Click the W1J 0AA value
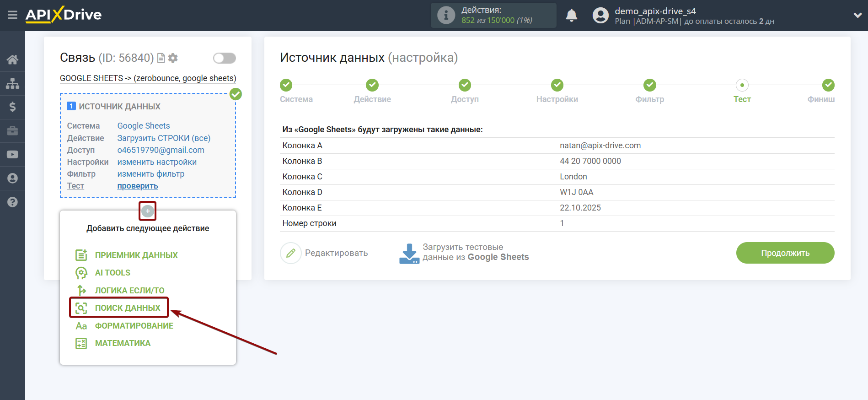Image resolution: width=868 pixels, height=400 pixels. click(x=577, y=192)
